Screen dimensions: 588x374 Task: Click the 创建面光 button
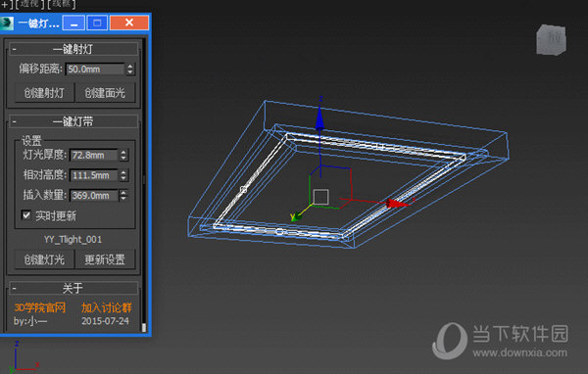105,93
